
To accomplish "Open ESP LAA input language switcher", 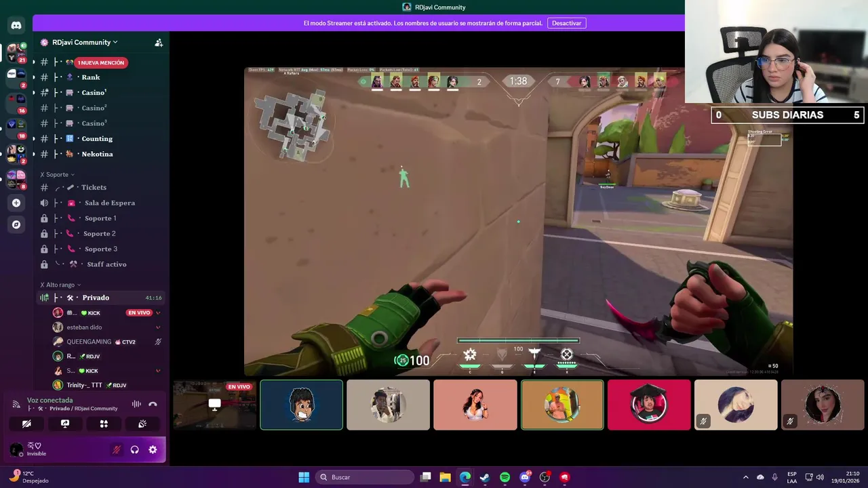I will click(792, 477).
